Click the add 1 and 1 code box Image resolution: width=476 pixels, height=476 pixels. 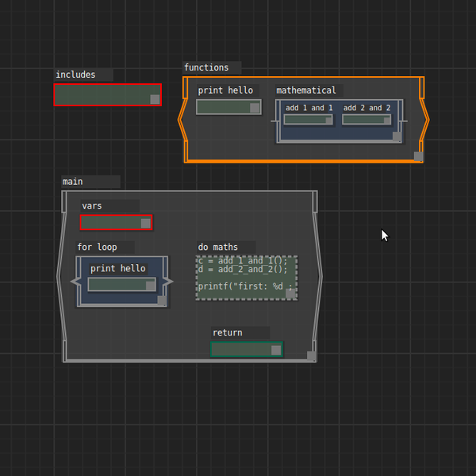coord(308,120)
